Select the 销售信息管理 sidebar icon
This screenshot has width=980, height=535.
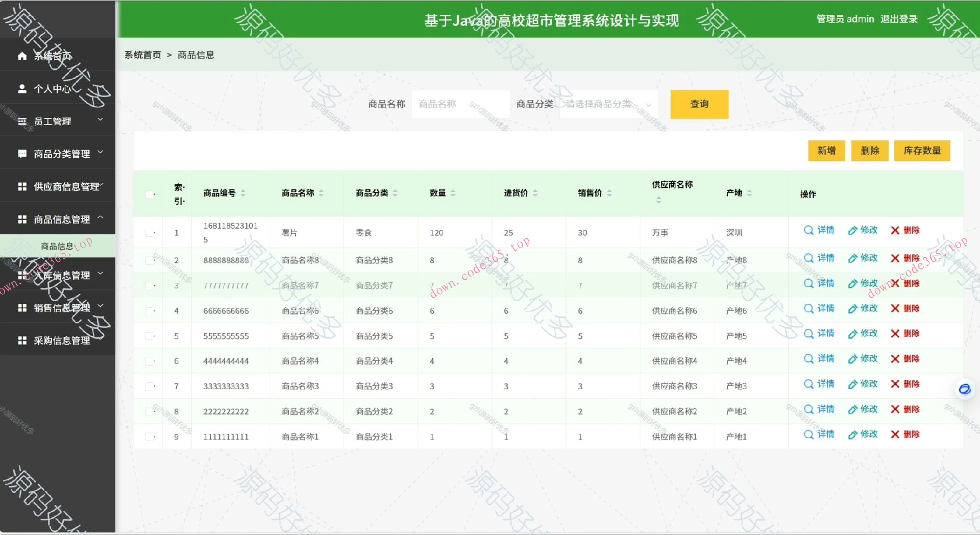pos(22,307)
